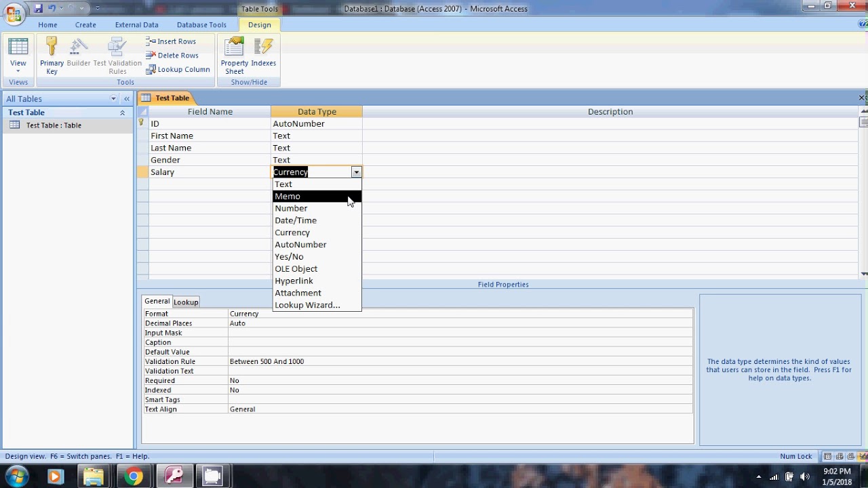Open the View button in Views group
The image size is (868, 488).
point(18,57)
